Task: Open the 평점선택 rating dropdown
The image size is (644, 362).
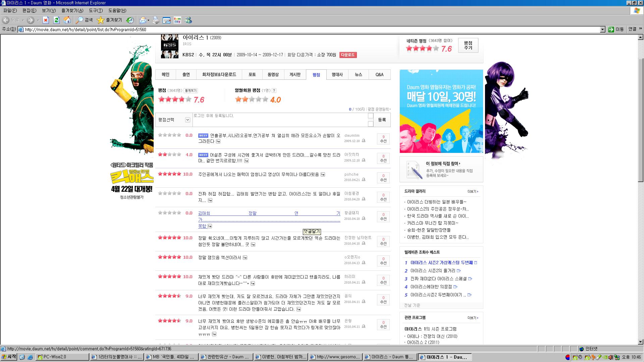Action: pyautogui.click(x=187, y=120)
